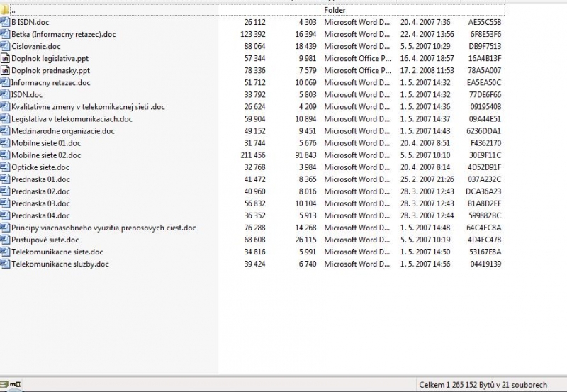Select Medzinarodne organizacie.doc in the list
Screen dimensions: 567x392
pyautogui.click(x=62, y=131)
